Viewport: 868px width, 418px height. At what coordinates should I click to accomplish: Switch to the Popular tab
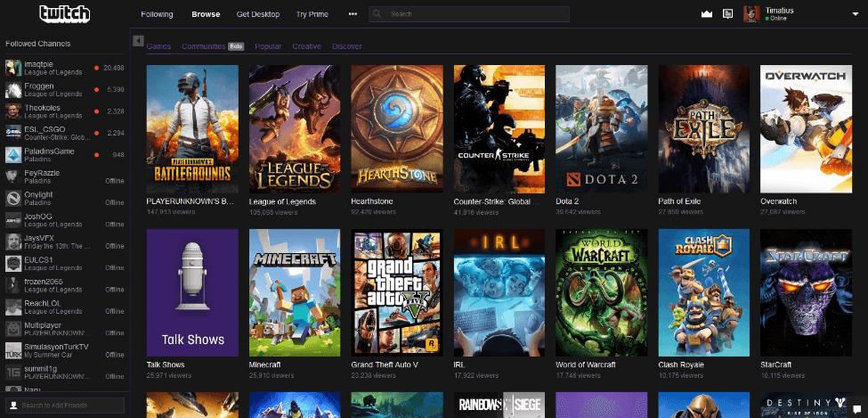point(268,46)
